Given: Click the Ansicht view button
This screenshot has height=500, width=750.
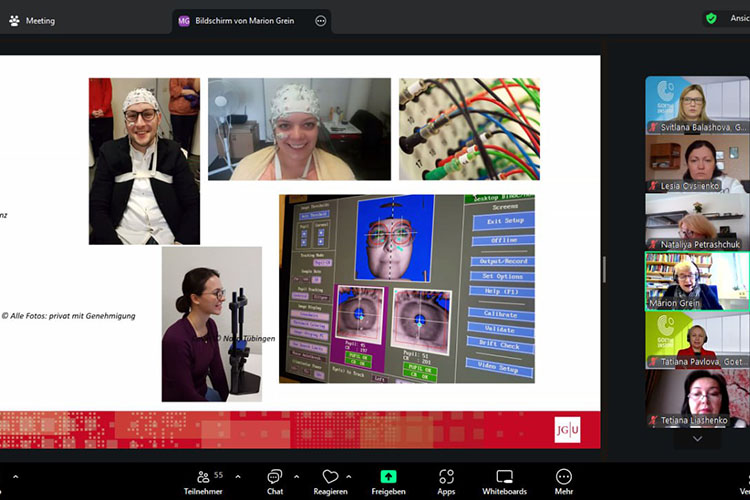Looking at the screenshot, I should (738, 19).
